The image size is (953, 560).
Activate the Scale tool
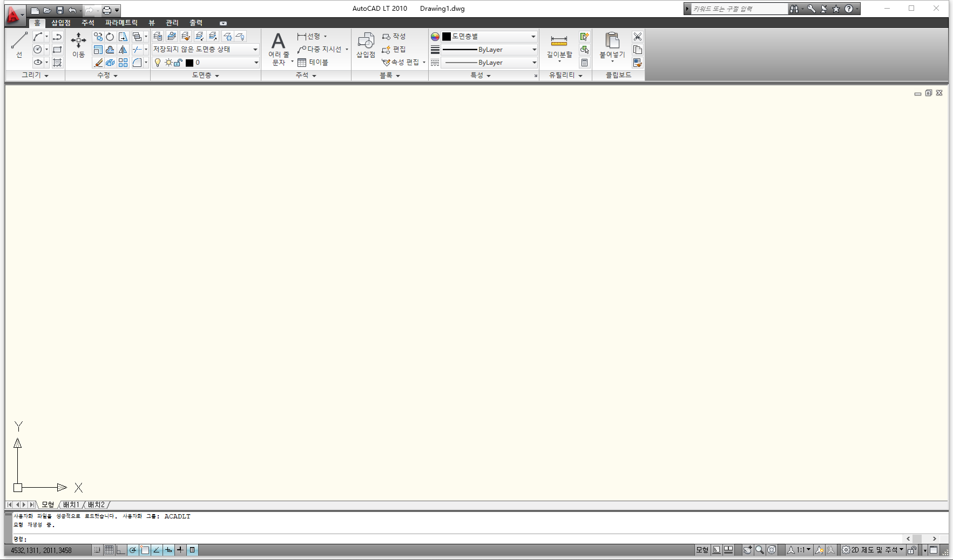[x=98, y=50]
